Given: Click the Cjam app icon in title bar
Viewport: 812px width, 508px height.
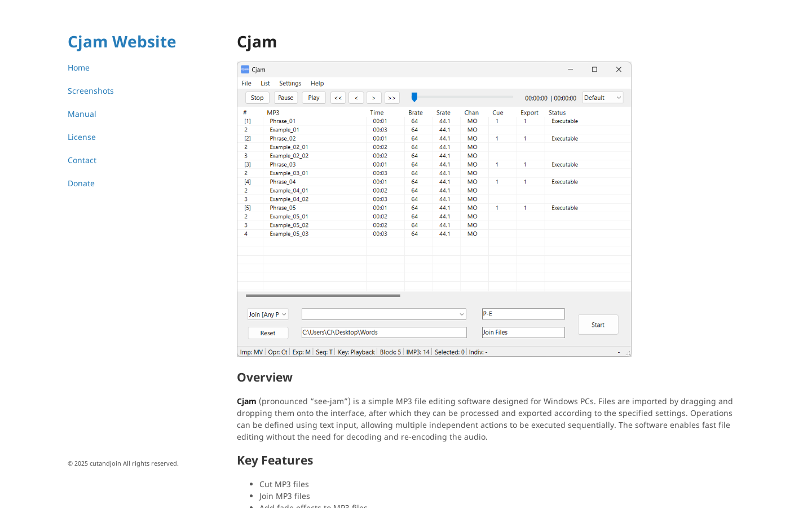Looking at the screenshot, I should pyautogui.click(x=245, y=69).
